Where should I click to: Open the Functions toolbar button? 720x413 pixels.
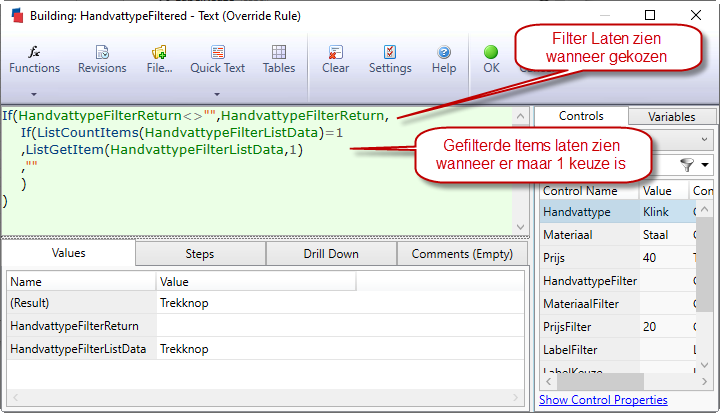pyautogui.click(x=34, y=60)
